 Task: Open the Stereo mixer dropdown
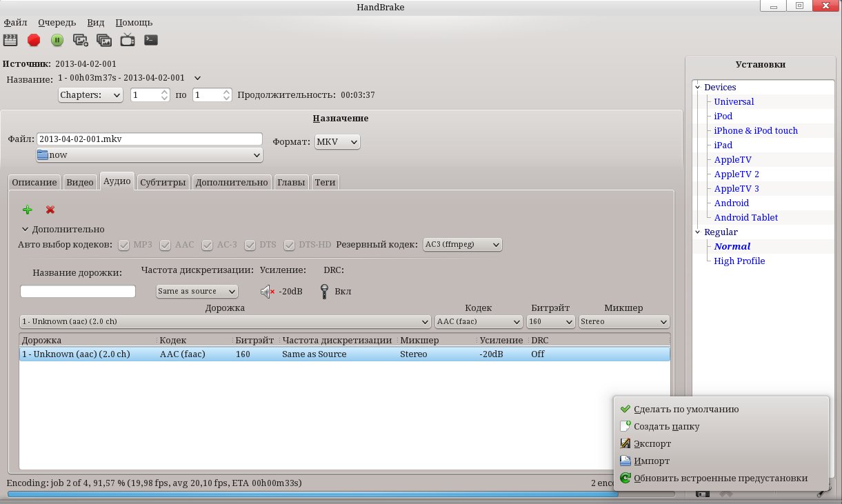(624, 321)
